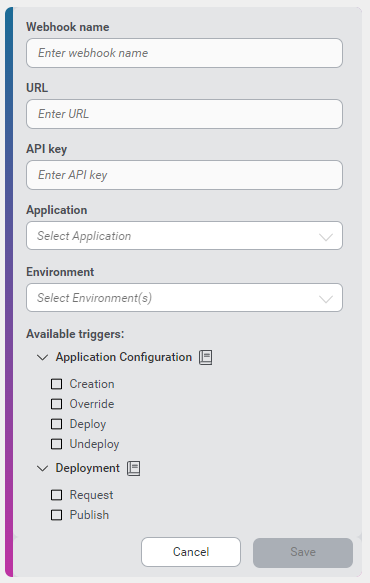Click the URL label text
The width and height of the screenshot is (370, 583).
pyautogui.click(x=37, y=88)
